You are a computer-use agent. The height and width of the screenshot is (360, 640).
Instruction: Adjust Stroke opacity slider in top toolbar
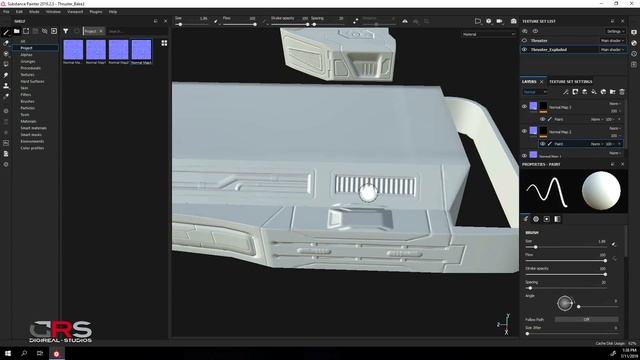pos(290,24)
